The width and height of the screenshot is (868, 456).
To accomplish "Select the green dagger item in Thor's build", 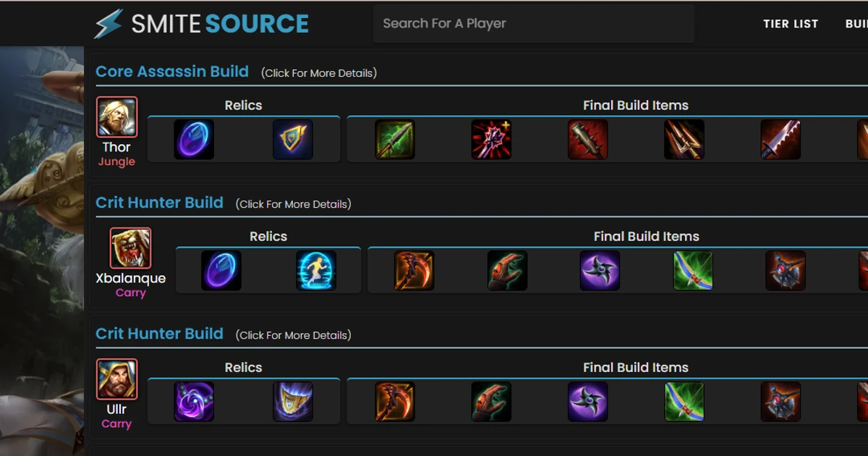I will [395, 139].
